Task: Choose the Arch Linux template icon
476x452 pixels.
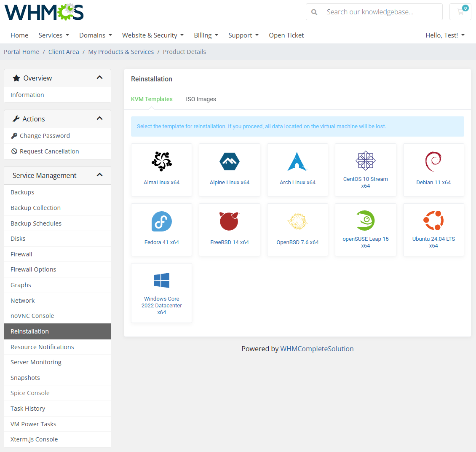Action: [x=297, y=161]
